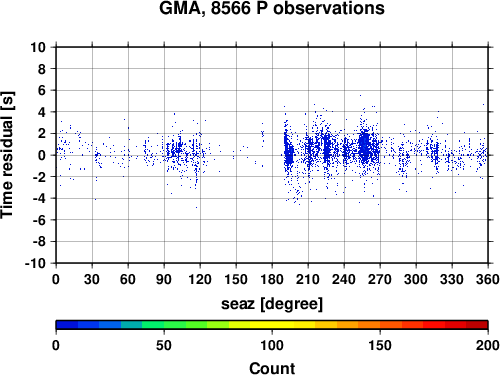Click the x-axis tick label 90
This screenshot has height=375, width=500.
[164, 279]
